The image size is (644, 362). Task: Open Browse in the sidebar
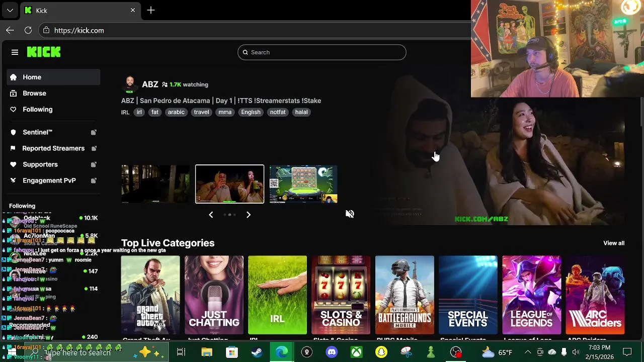53,93
